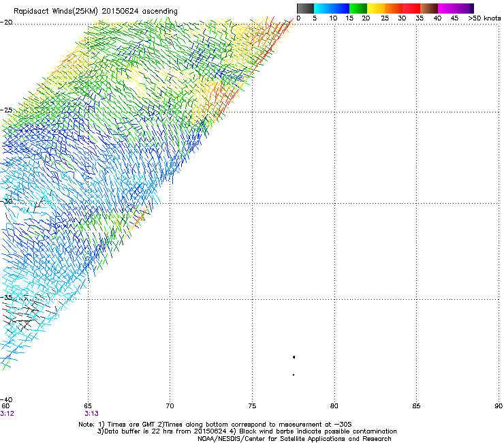Click the upper black dot near 77E

[x=294, y=357]
